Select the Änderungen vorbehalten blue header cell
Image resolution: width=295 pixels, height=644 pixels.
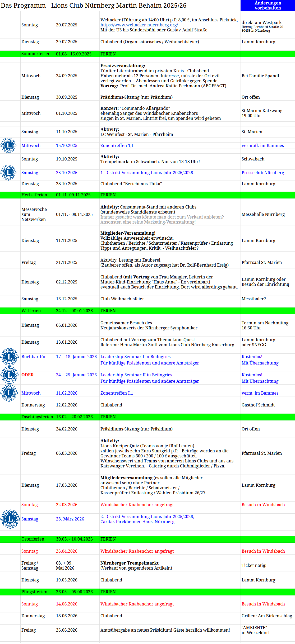tap(268, 6)
